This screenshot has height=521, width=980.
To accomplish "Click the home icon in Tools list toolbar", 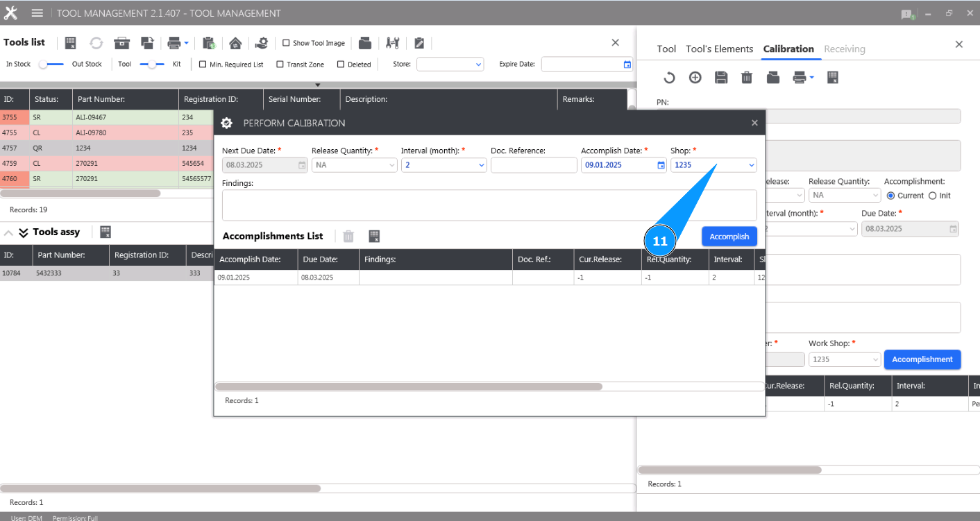I will (x=235, y=43).
